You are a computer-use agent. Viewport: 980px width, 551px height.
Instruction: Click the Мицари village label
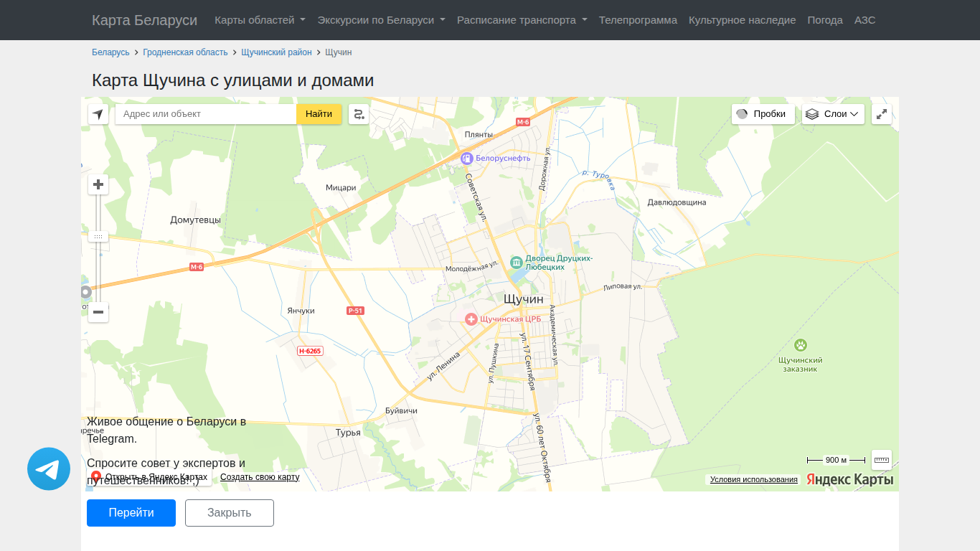[x=341, y=188]
